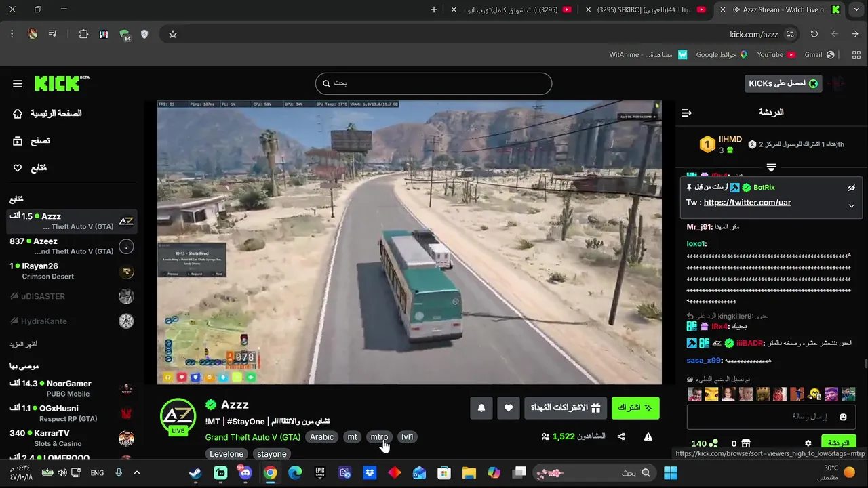
Task: Open IRayan26 channel in sidebar
Action: coord(72,271)
